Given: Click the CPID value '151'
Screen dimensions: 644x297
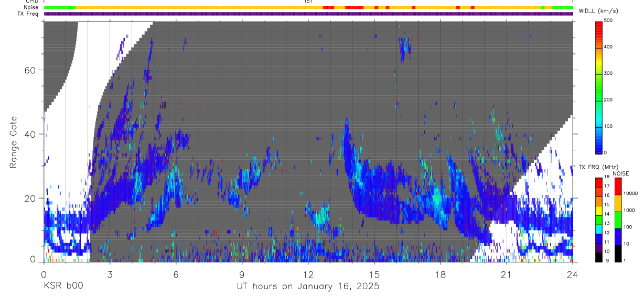Looking at the screenshot, I should click(308, 2).
